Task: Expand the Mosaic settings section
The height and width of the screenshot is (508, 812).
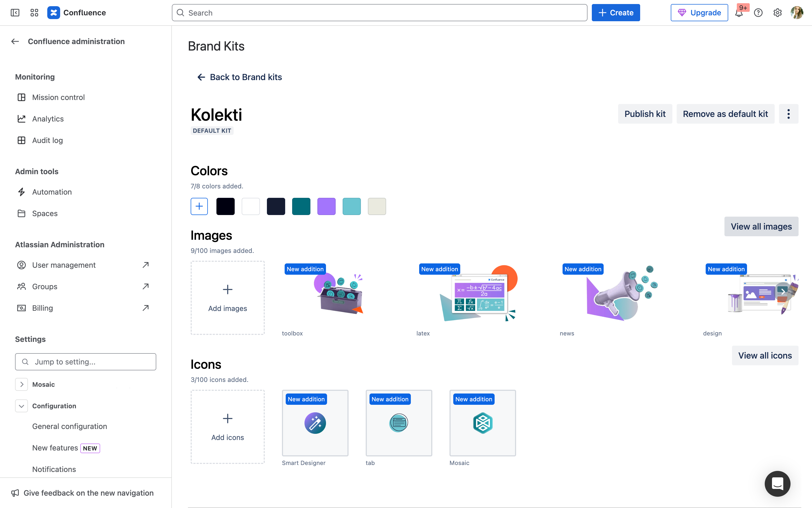Action: [x=21, y=384]
